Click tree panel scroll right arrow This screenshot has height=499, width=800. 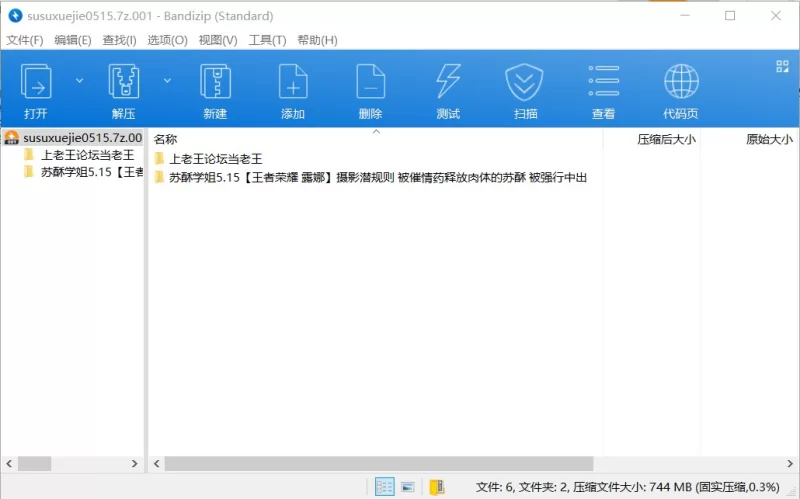135,463
